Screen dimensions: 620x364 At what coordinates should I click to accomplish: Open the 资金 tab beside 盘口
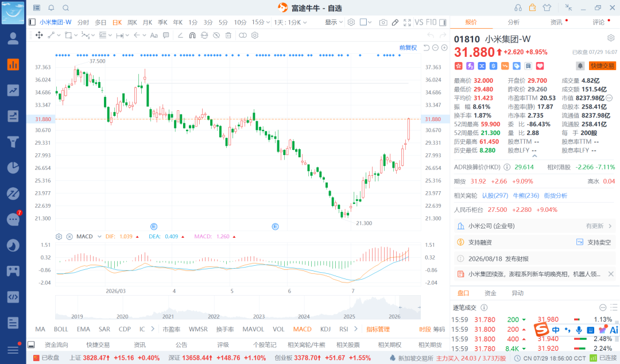point(490,293)
